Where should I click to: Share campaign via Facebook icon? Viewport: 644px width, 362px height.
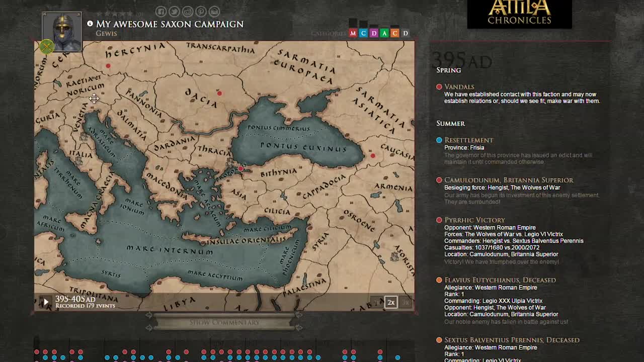click(161, 12)
